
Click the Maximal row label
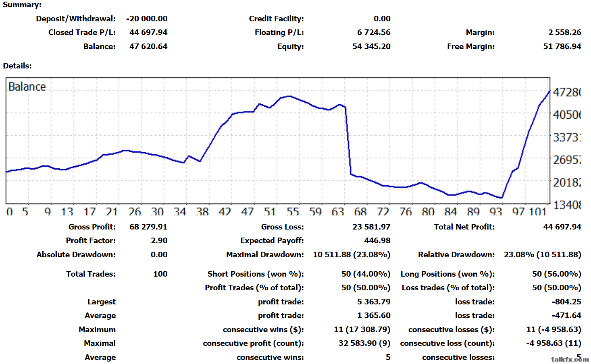tap(100, 343)
